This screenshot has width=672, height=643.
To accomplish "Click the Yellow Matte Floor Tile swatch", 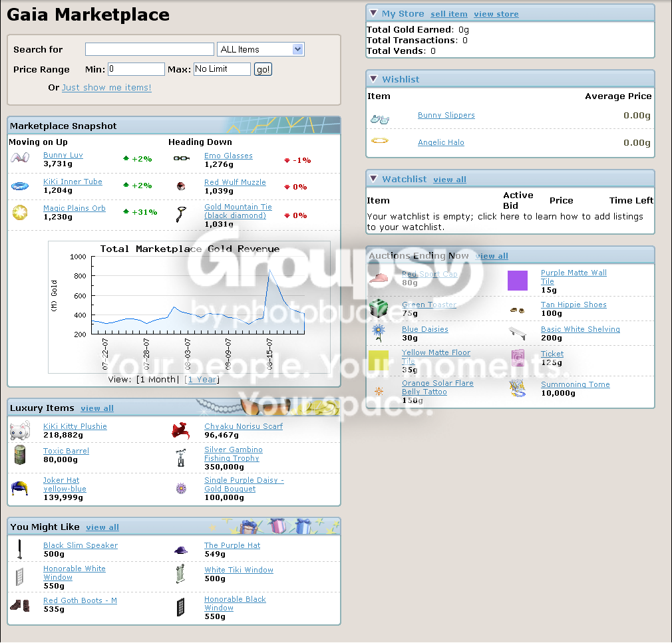I will click(379, 360).
